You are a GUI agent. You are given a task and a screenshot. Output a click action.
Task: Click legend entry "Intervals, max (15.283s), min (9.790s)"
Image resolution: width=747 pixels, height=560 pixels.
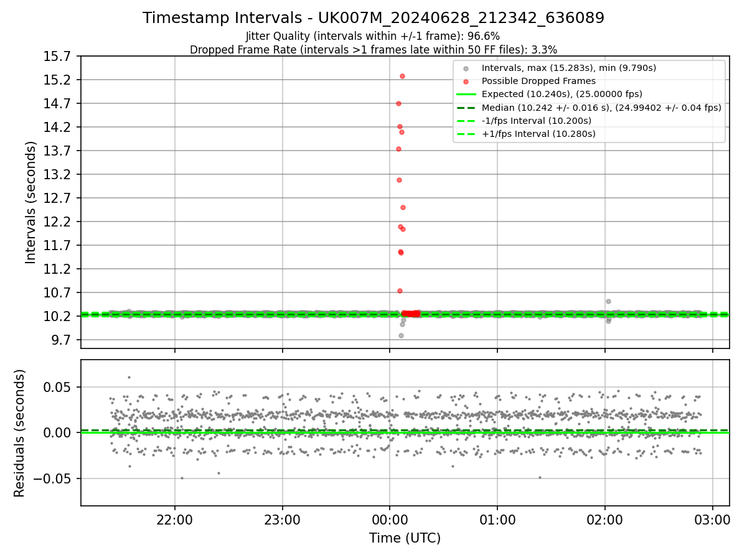[x=569, y=68]
